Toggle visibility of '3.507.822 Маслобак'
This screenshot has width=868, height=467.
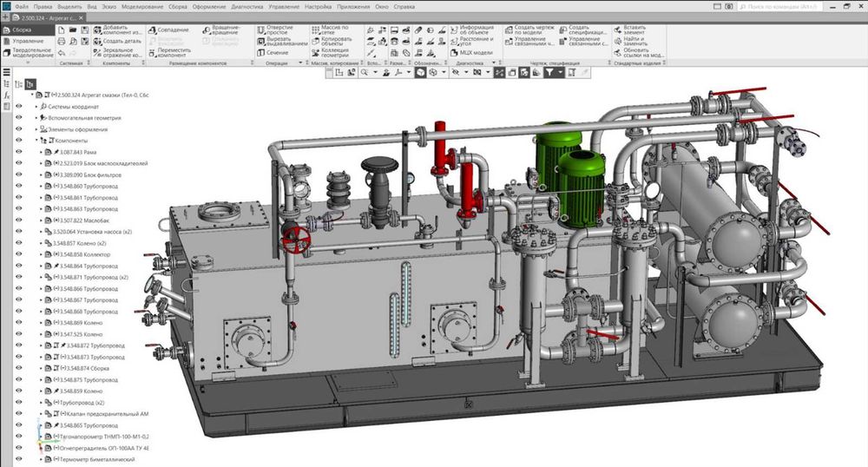point(18,220)
